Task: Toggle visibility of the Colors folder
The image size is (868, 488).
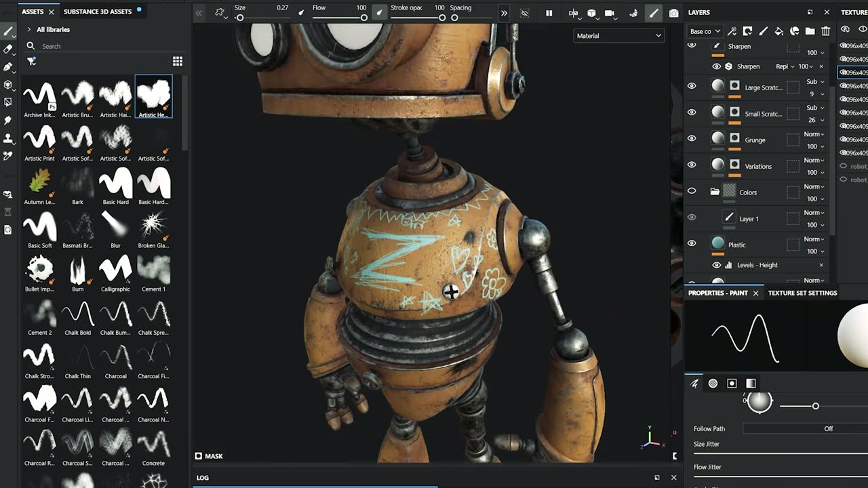Action: pyautogui.click(x=692, y=191)
